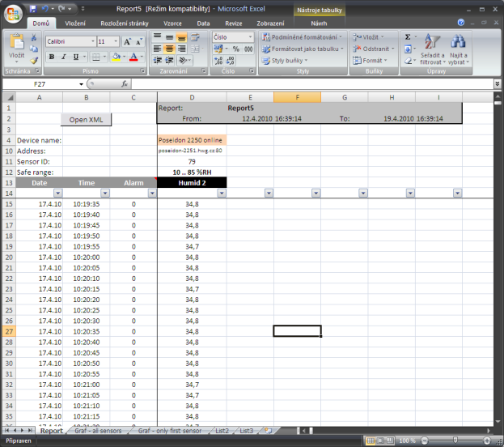Apply red font color A

point(133,57)
